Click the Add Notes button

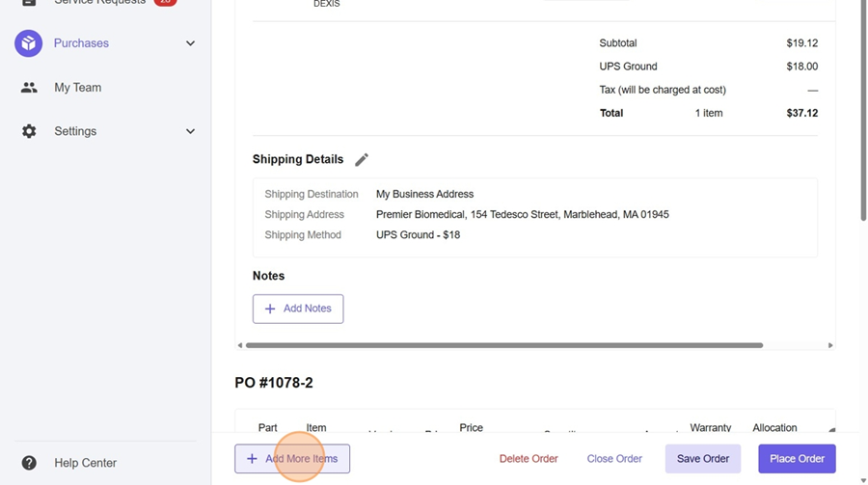[x=298, y=309]
